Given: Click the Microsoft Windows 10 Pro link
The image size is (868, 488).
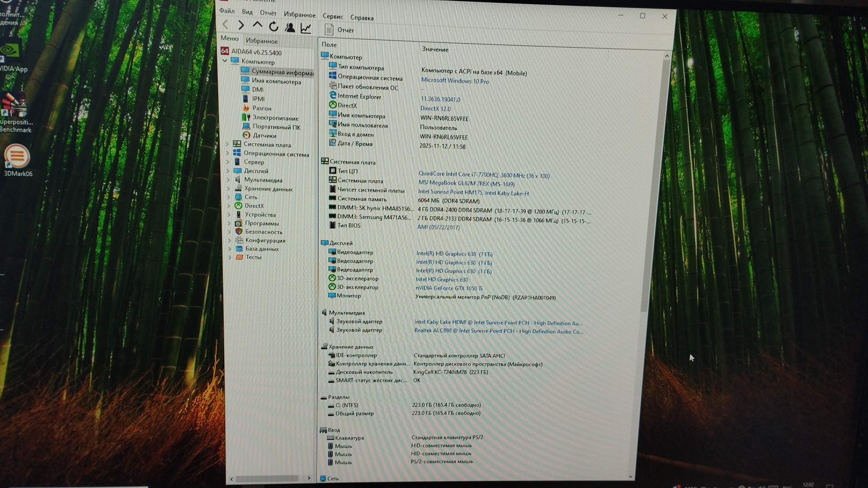Looking at the screenshot, I should click(454, 81).
